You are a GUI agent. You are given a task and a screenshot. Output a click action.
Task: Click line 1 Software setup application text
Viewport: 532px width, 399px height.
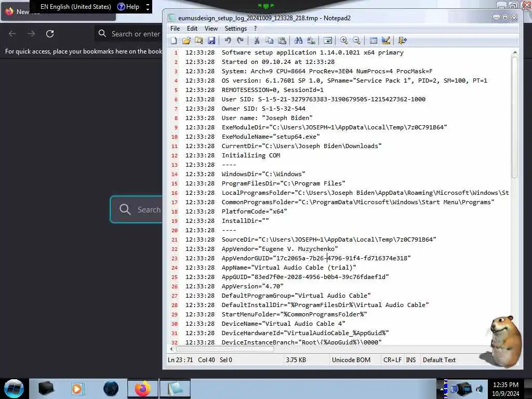pos(312,52)
